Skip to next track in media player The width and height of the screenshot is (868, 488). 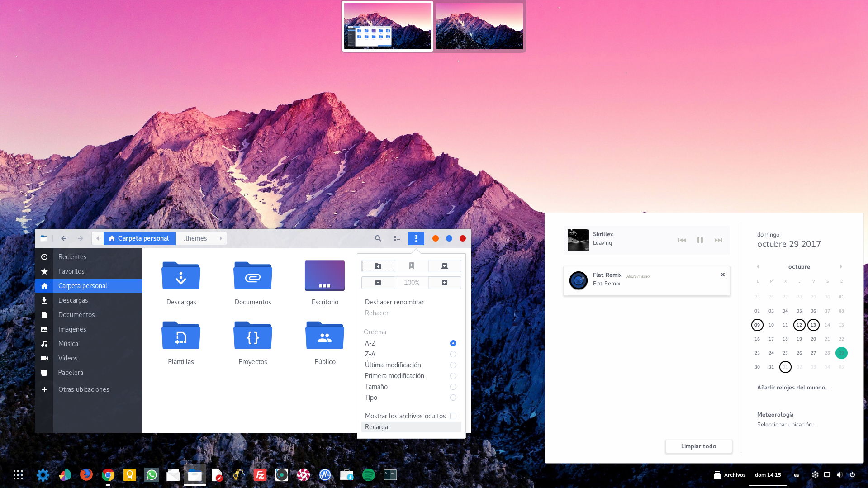click(718, 240)
